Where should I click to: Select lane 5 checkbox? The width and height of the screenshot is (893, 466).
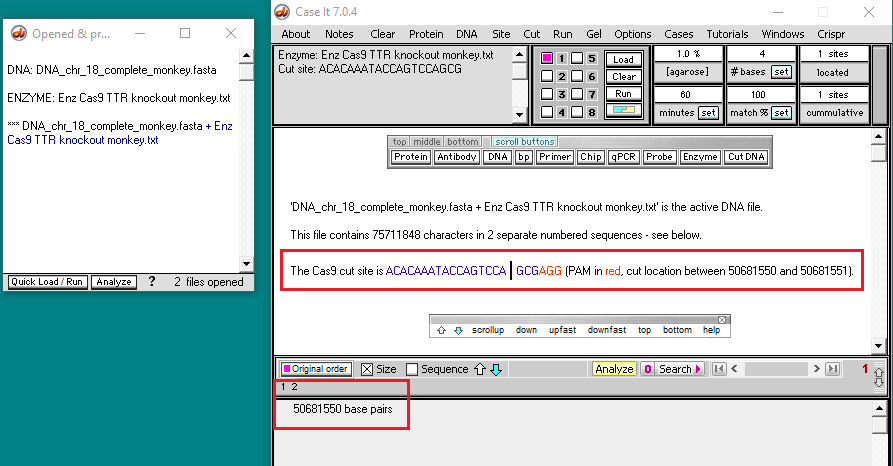click(577, 59)
